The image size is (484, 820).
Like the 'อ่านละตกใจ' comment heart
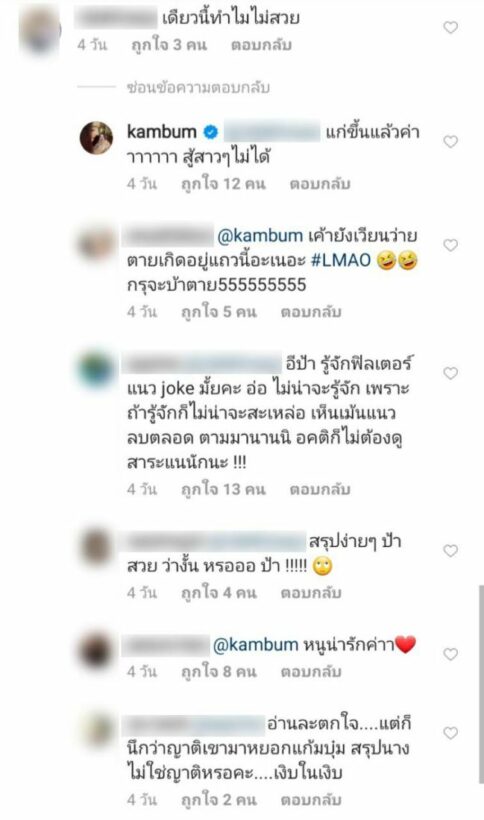451,733
